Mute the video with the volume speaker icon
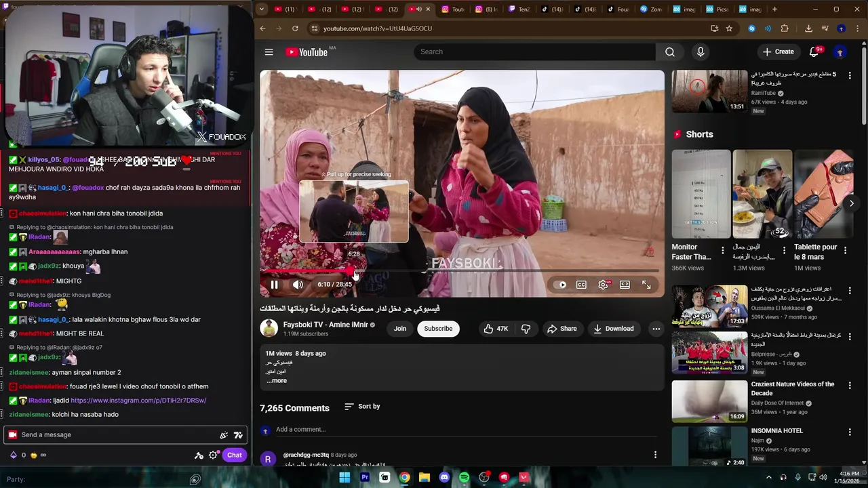Image resolution: width=868 pixels, height=488 pixels. 298,285
